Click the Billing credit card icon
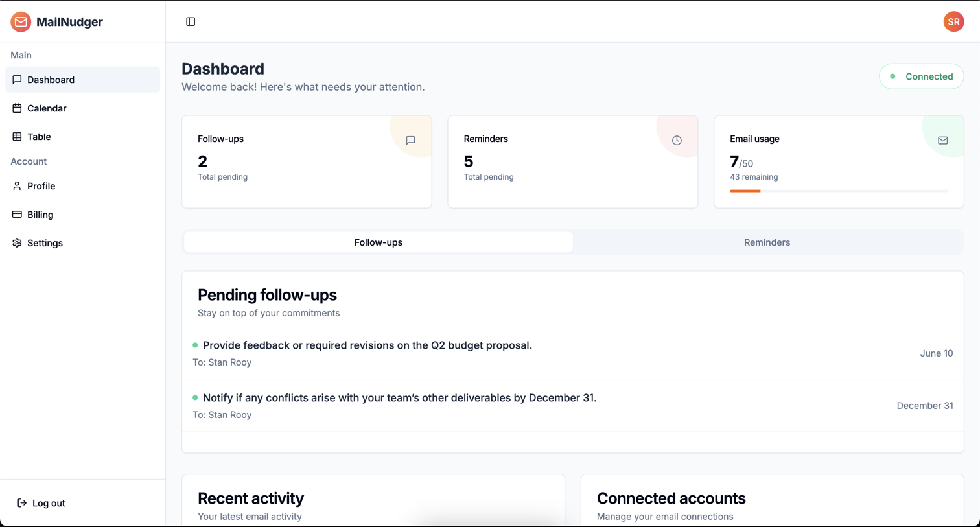This screenshot has width=980, height=527. (x=17, y=215)
